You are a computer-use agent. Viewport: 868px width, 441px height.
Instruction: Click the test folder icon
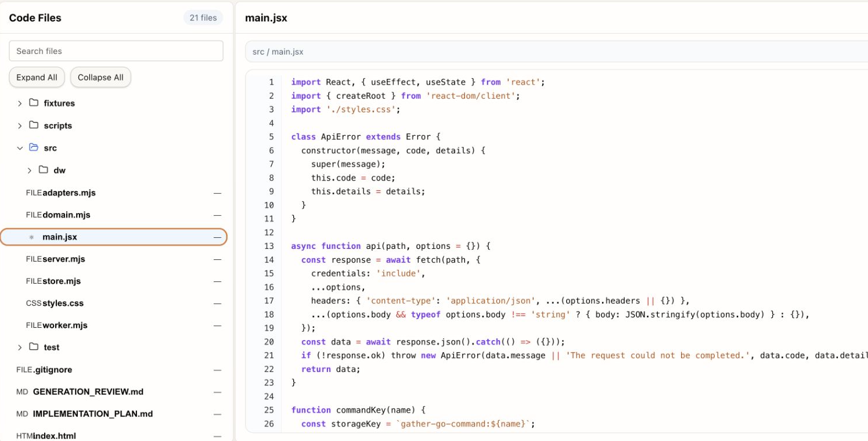click(34, 346)
